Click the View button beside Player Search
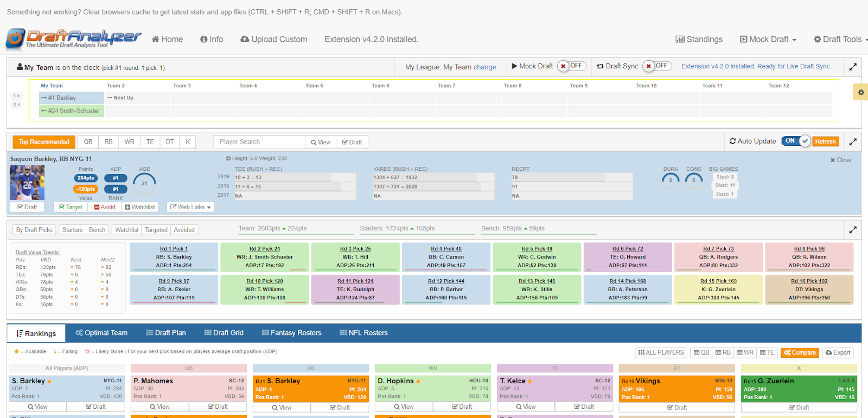868x418 pixels. click(321, 142)
